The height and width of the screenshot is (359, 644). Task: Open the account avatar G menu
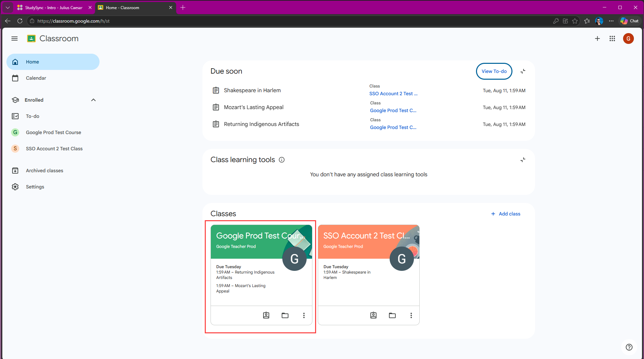(x=628, y=39)
